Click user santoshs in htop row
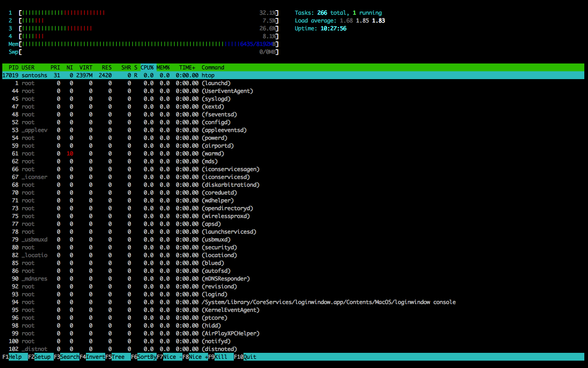 point(34,75)
